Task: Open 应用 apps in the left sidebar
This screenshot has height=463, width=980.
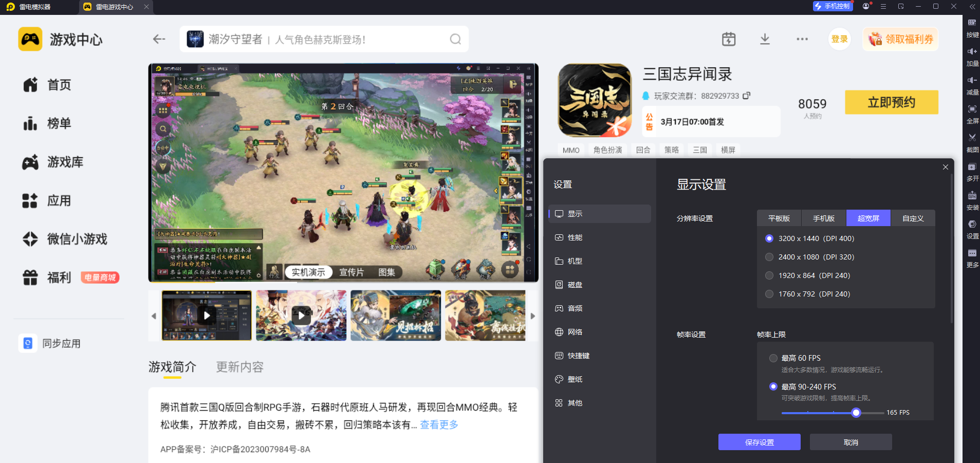Action: tap(47, 200)
